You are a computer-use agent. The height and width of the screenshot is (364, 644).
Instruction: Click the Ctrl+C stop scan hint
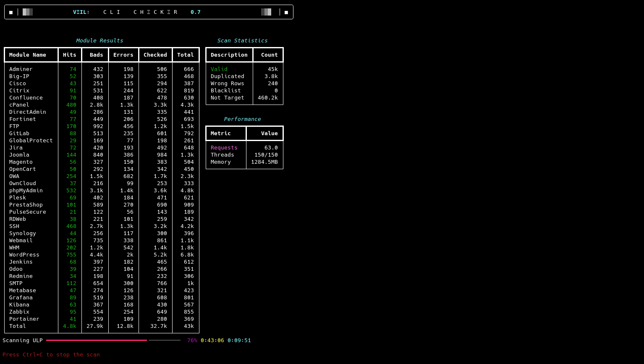(x=51, y=355)
